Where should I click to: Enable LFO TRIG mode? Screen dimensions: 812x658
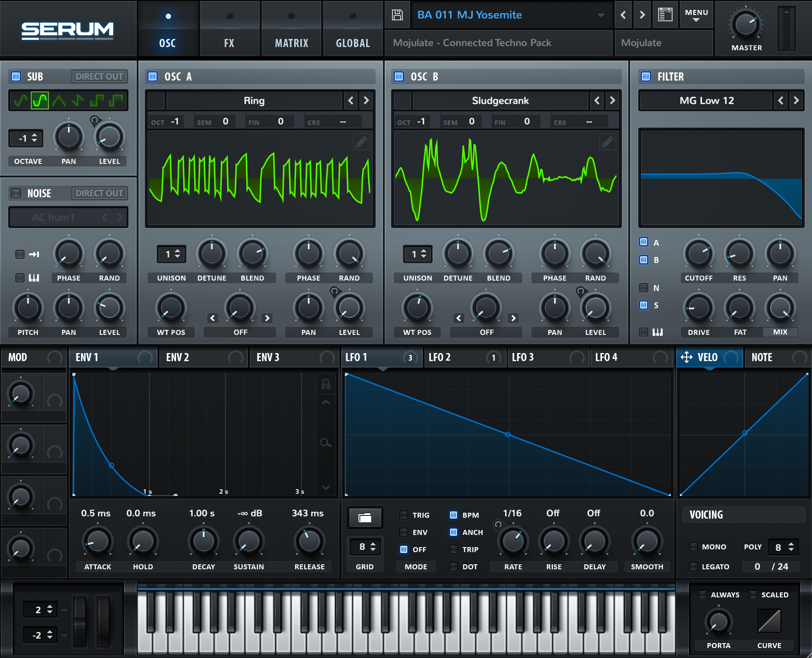click(404, 515)
